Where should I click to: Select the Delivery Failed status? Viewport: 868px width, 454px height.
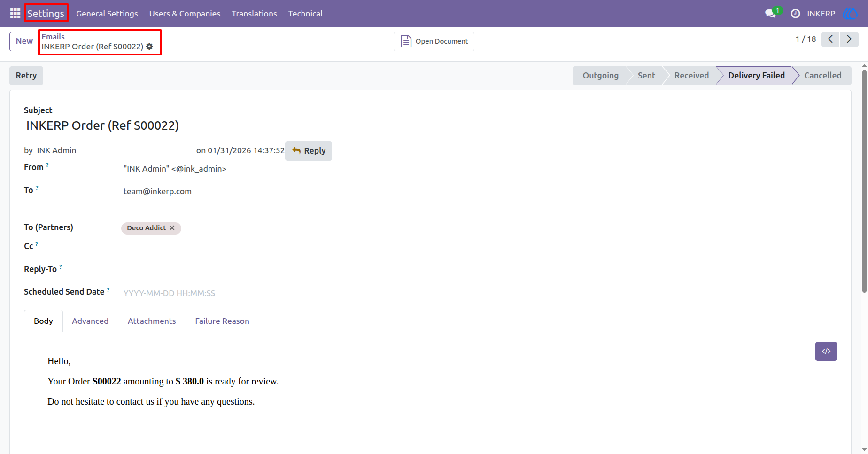pos(756,76)
